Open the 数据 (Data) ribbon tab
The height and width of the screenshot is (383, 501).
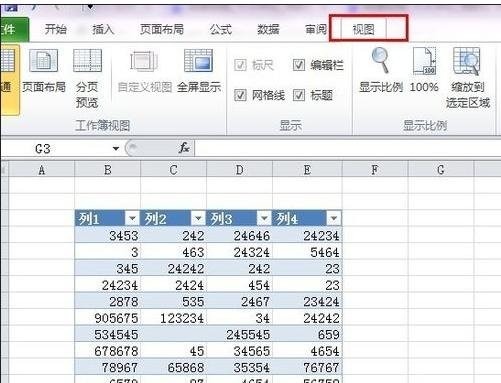click(268, 29)
